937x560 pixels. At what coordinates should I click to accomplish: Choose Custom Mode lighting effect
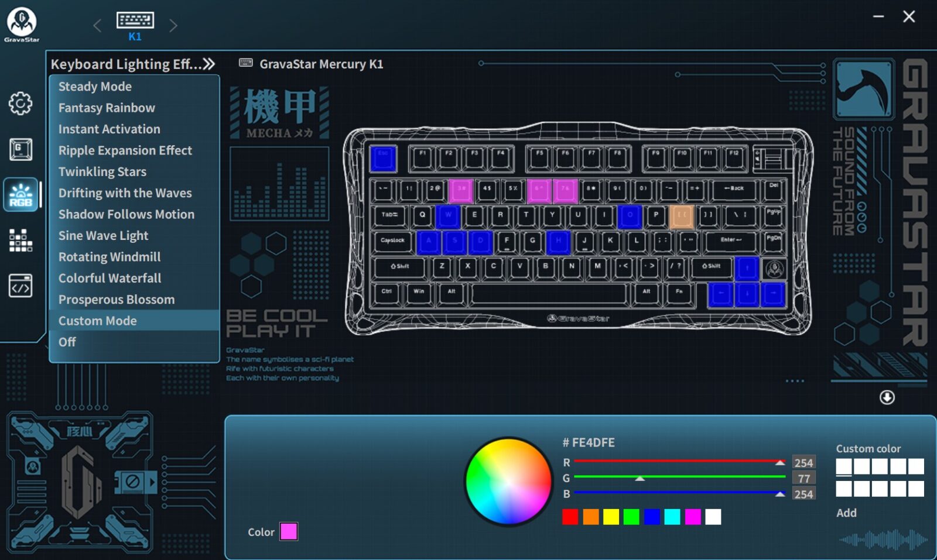97,321
